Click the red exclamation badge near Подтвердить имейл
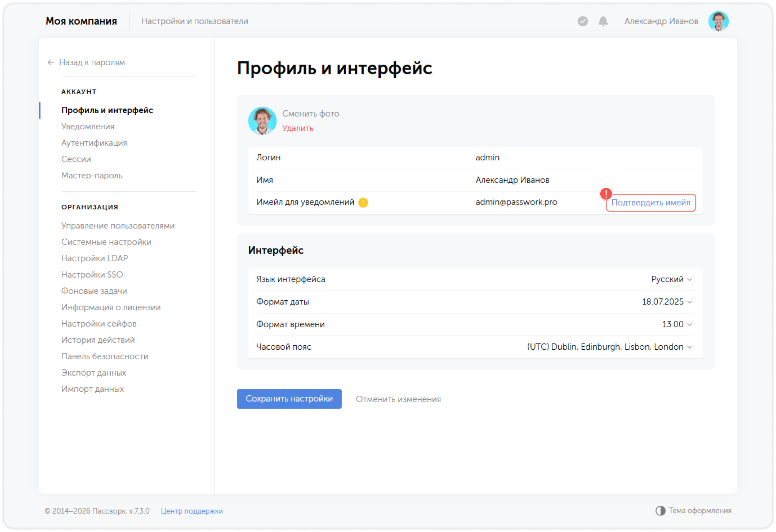776x532 pixels. 606,194
